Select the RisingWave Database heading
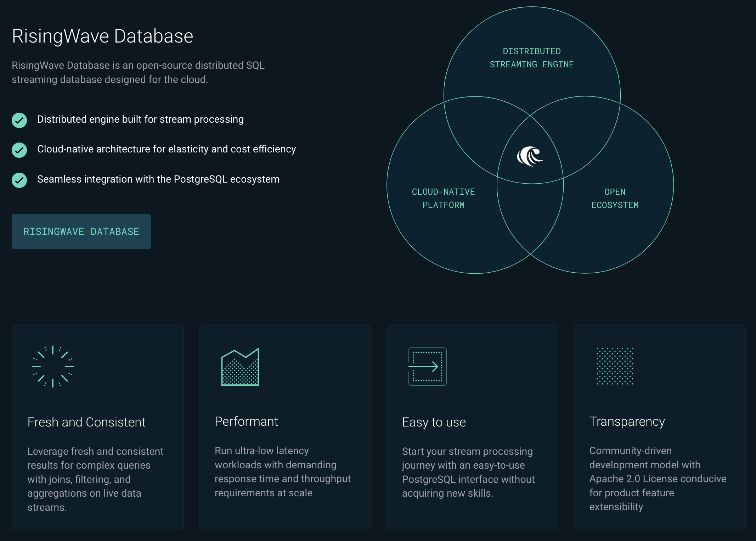Screen dimensions: 756x541 pyautogui.click(x=102, y=36)
